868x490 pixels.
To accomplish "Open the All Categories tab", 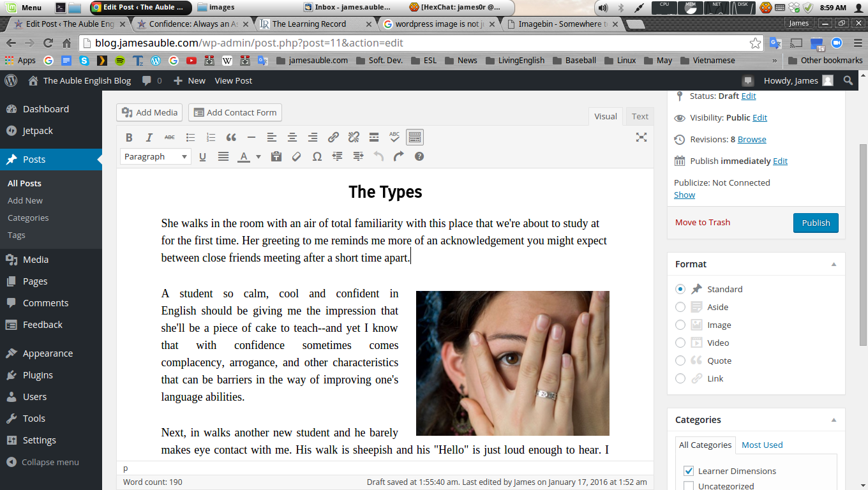I will 705,445.
